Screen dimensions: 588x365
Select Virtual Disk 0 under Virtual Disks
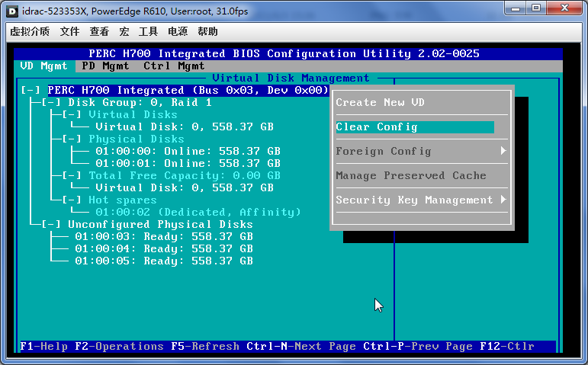tap(185, 127)
